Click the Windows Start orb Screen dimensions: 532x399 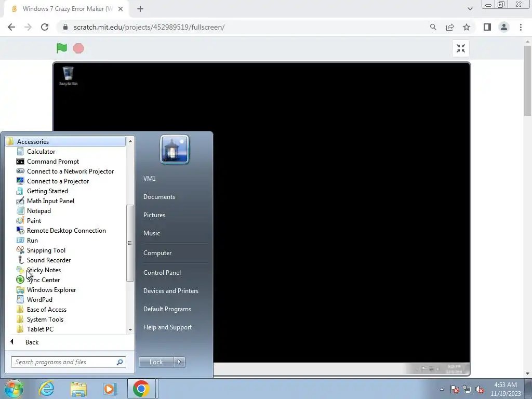pos(14,389)
